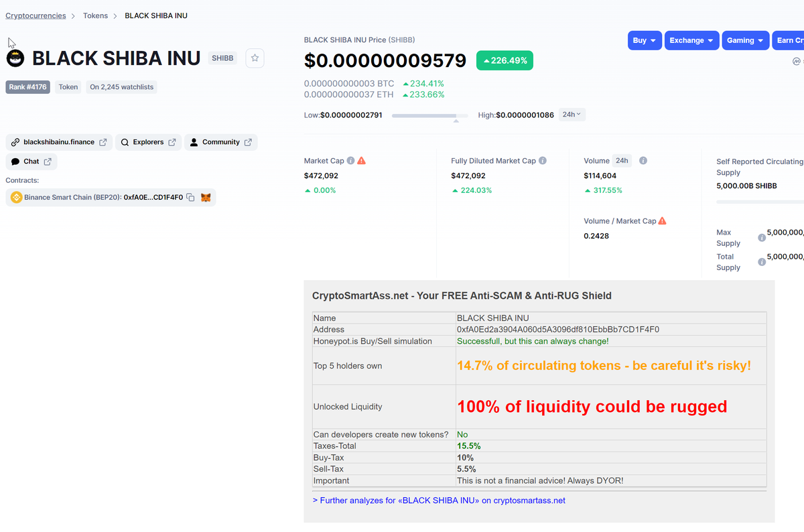Click the 0.2428 Volume / Market Cap value

[596, 236]
